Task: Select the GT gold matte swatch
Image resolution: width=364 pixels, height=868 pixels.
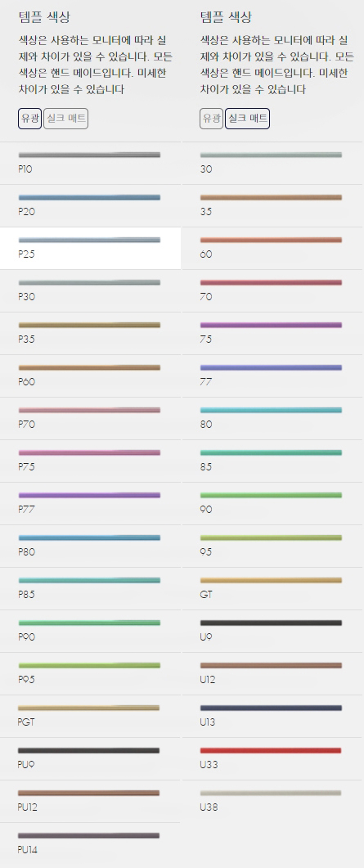Action: click(272, 589)
